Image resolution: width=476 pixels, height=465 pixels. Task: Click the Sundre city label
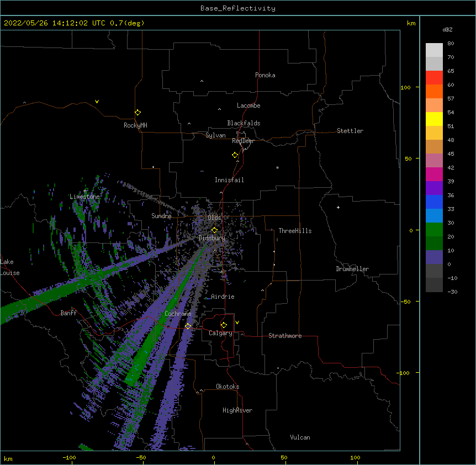(x=161, y=216)
